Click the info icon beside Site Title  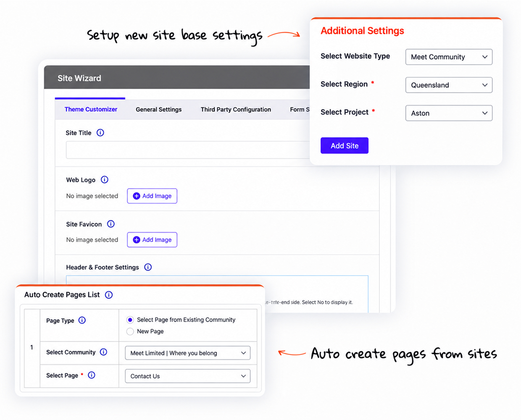pyautogui.click(x=100, y=133)
